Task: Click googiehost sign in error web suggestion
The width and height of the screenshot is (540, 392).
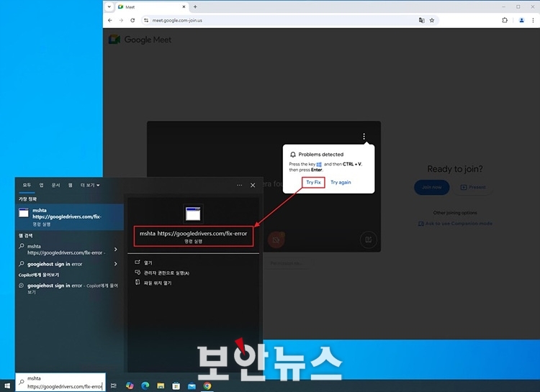Action: pos(55,264)
